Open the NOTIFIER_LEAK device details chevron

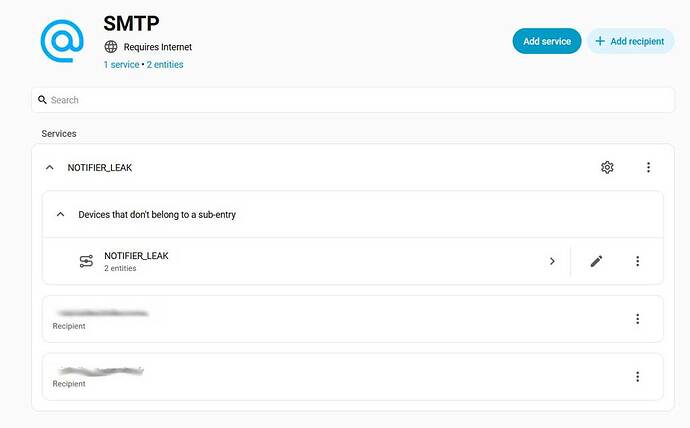tap(552, 261)
